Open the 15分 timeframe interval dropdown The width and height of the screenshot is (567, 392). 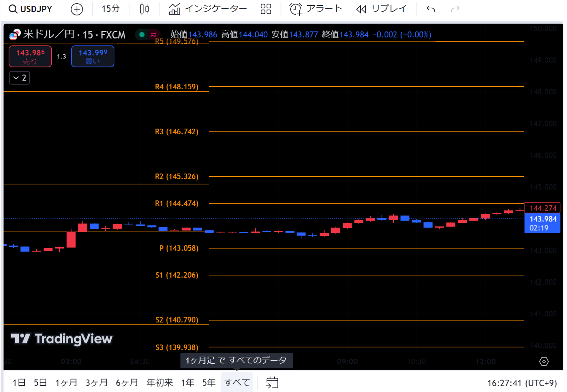[110, 9]
